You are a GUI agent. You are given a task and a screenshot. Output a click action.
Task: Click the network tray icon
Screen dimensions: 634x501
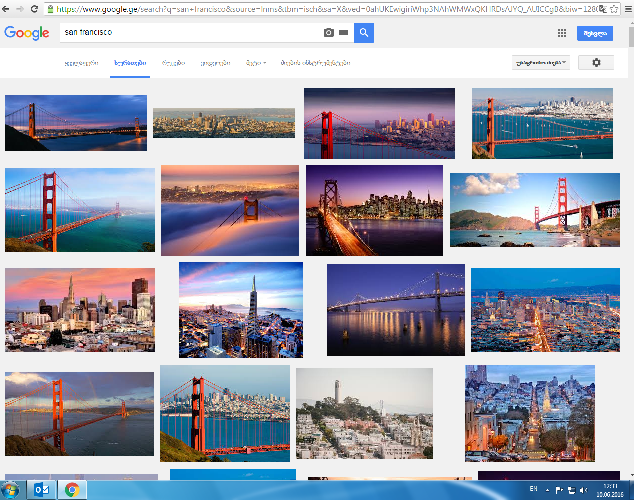pyautogui.click(x=571, y=490)
